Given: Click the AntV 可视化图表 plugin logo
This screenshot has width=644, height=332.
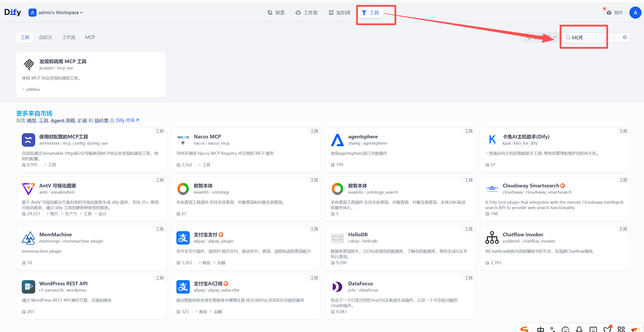Looking at the screenshot, I should pyautogui.click(x=28, y=189).
